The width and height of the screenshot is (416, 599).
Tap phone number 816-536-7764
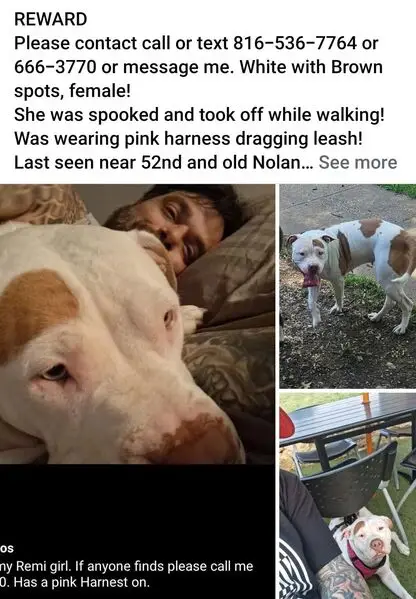tap(295, 43)
